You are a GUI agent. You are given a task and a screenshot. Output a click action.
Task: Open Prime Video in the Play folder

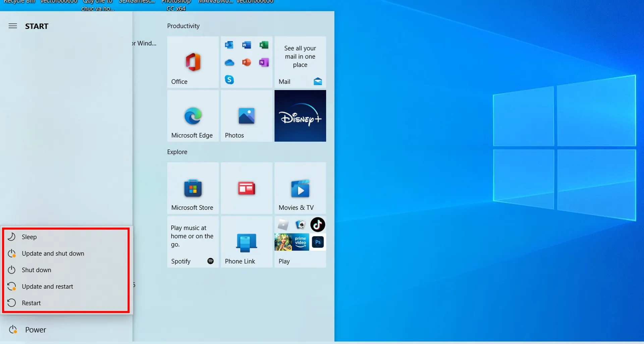coord(301,242)
